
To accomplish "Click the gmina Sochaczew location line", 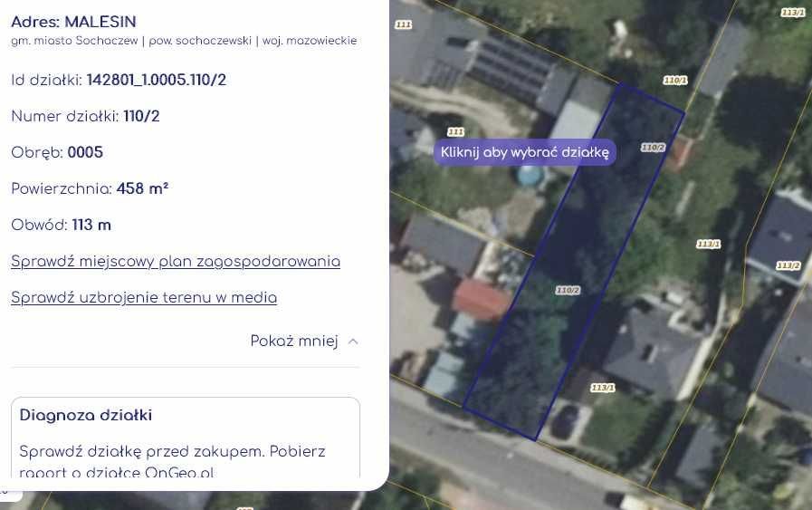I will 184,41.
